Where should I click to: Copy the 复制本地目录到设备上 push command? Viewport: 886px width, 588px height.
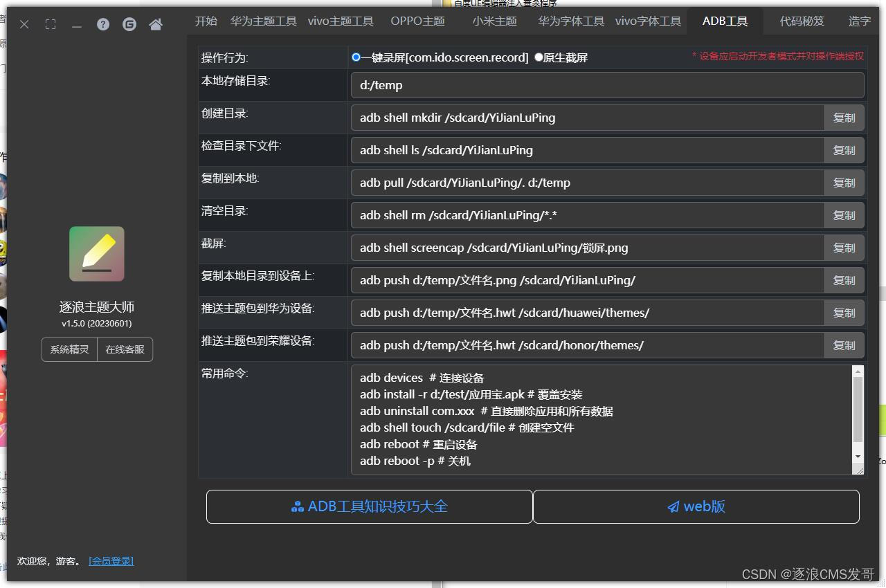click(844, 280)
